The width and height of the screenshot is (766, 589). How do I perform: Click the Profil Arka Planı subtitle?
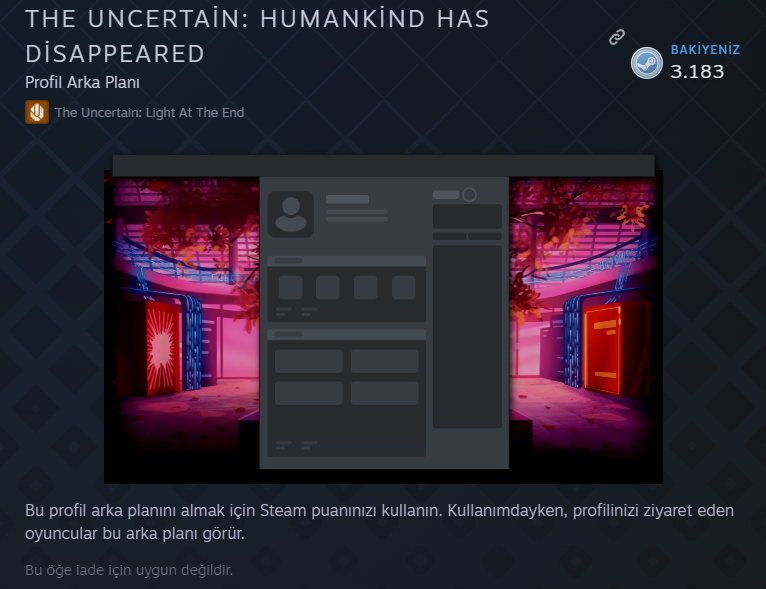click(x=82, y=83)
